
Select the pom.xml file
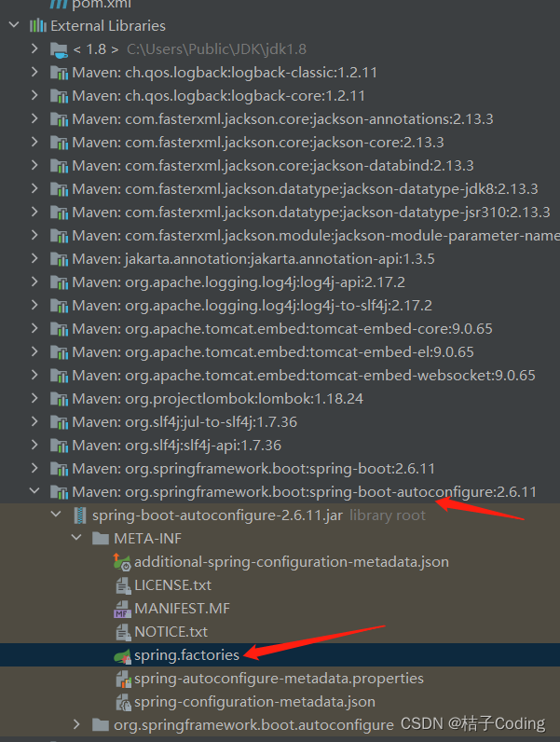pos(102,5)
